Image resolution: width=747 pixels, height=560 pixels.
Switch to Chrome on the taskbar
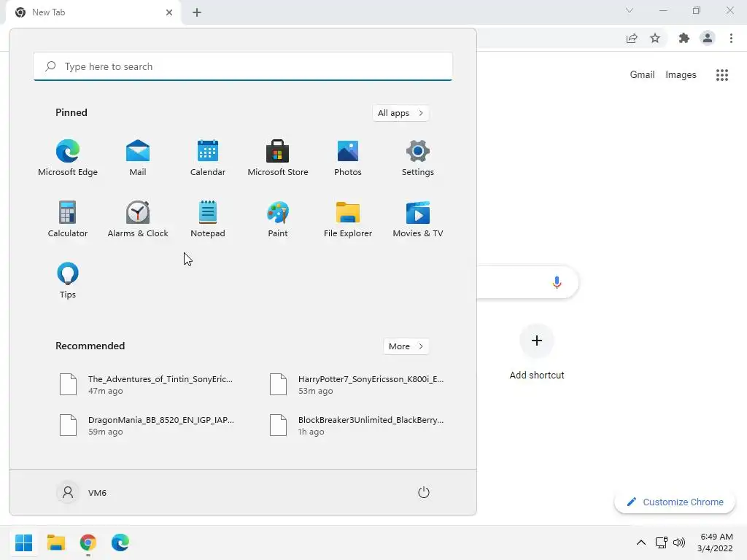88,542
